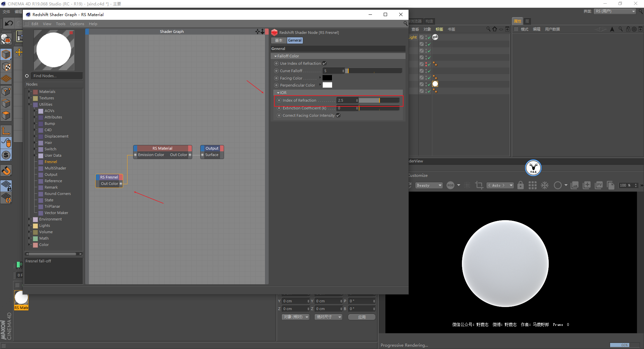Select the move tool cross icon
Image resolution: width=644 pixels, height=349 pixels.
click(x=19, y=52)
